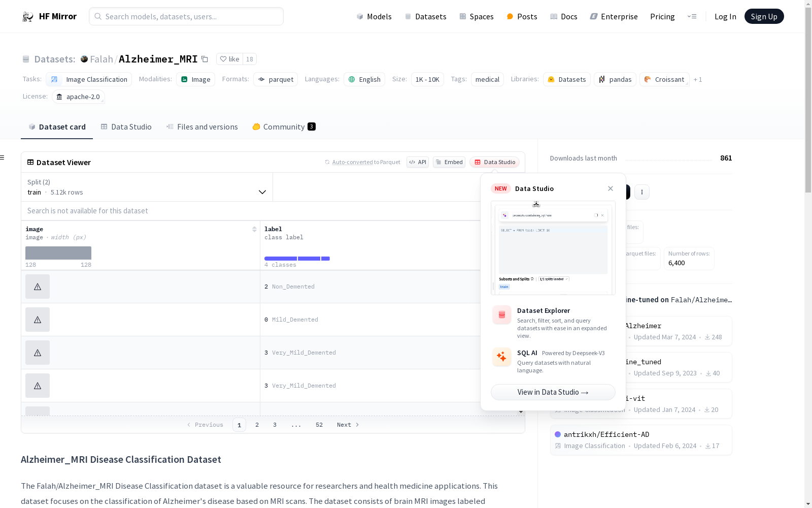Click the Auto-converted link
Screen dimensions: 812x508
point(353,162)
